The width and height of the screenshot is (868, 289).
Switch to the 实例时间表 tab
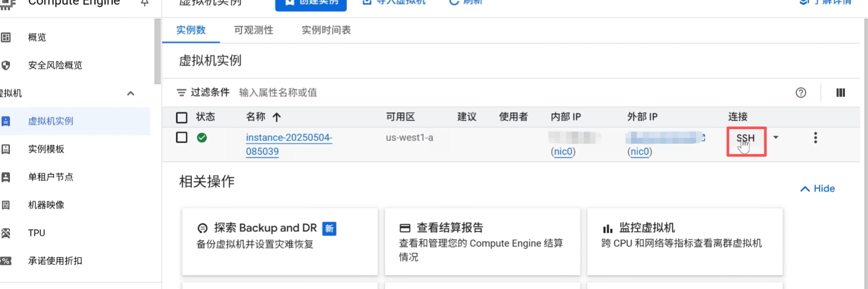326,30
